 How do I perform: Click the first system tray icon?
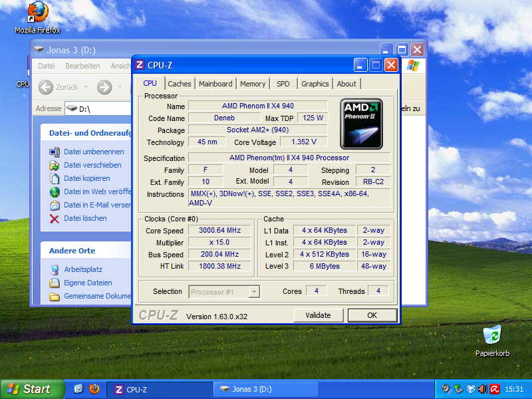pyautogui.click(x=446, y=389)
